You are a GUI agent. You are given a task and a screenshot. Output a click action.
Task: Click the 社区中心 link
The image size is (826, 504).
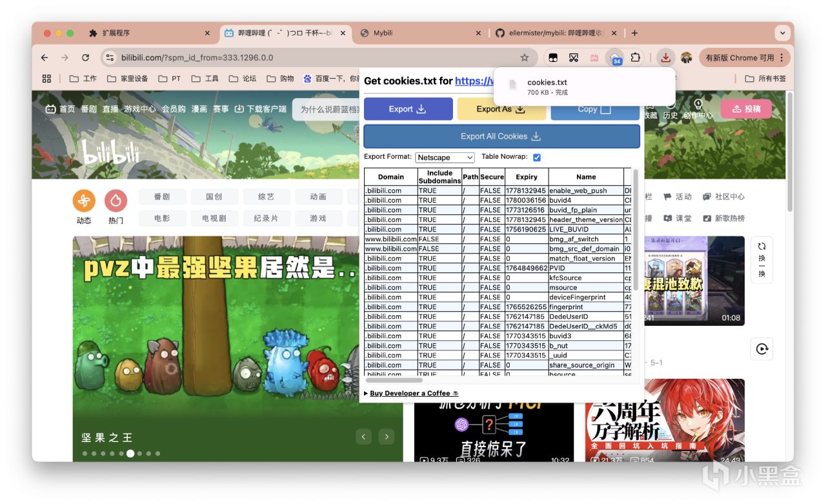(723, 196)
